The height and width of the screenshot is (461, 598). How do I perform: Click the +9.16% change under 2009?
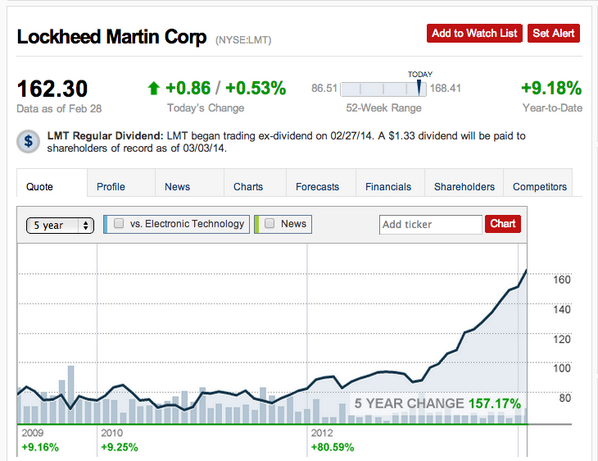pyautogui.click(x=40, y=447)
